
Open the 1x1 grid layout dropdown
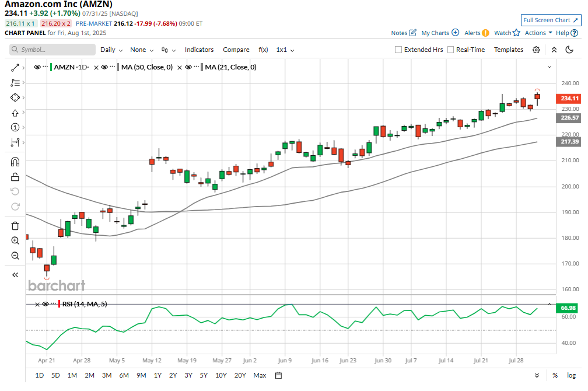(x=285, y=50)
